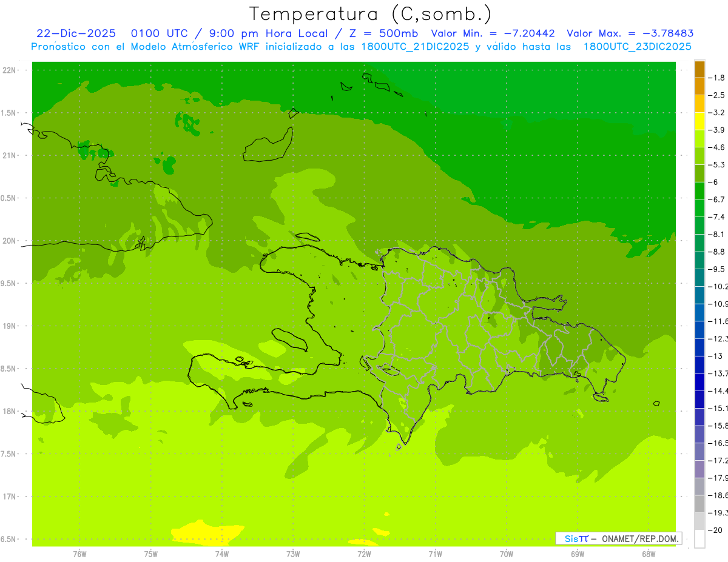
Task: Click the '-20' colorbar label
Action: coord(715,530)
